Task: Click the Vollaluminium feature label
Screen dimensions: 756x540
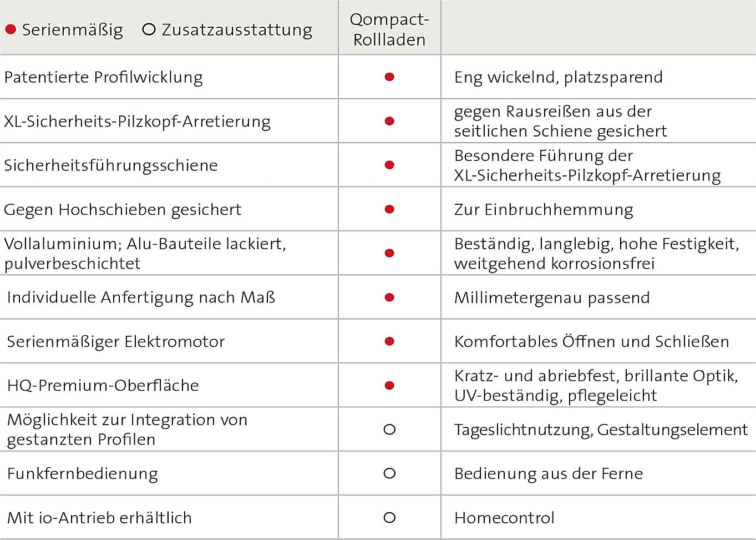Action: pyautogui.click(x=145, y=253)
